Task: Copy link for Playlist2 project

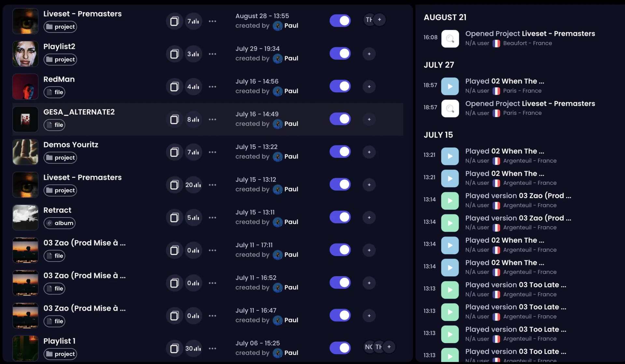Action: (x=174, y=54)
